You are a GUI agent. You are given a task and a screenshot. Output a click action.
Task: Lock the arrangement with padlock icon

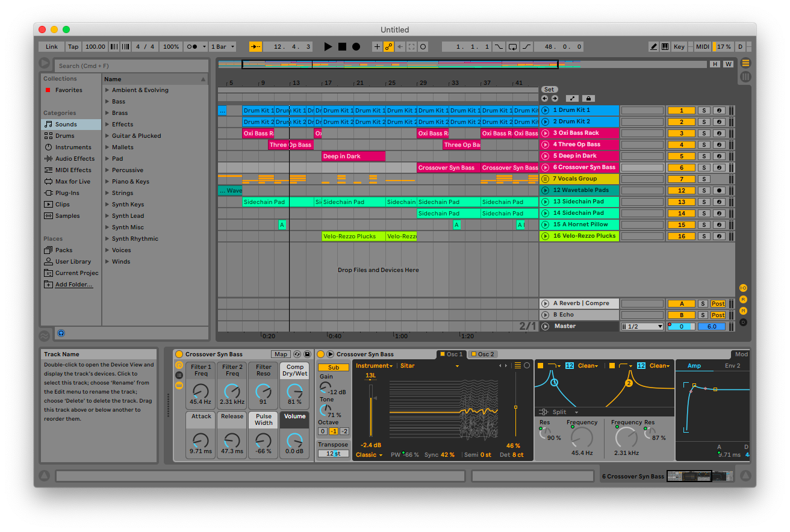(588, 98)
